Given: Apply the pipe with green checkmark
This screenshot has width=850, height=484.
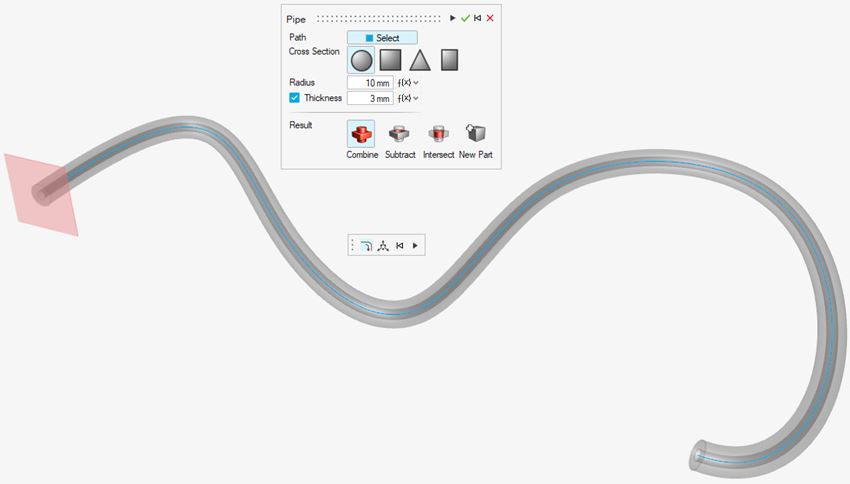Looking at the screenshot, I should point(465,18).
